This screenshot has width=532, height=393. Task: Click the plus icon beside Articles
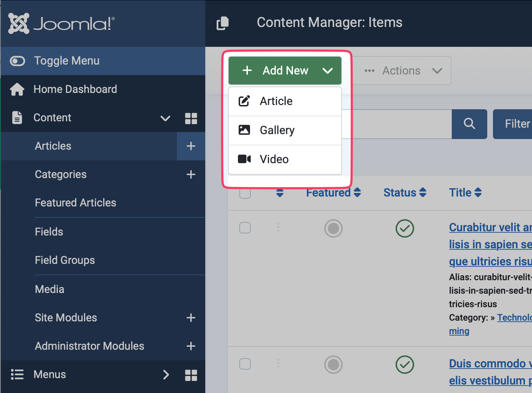(x=191, y=146)
